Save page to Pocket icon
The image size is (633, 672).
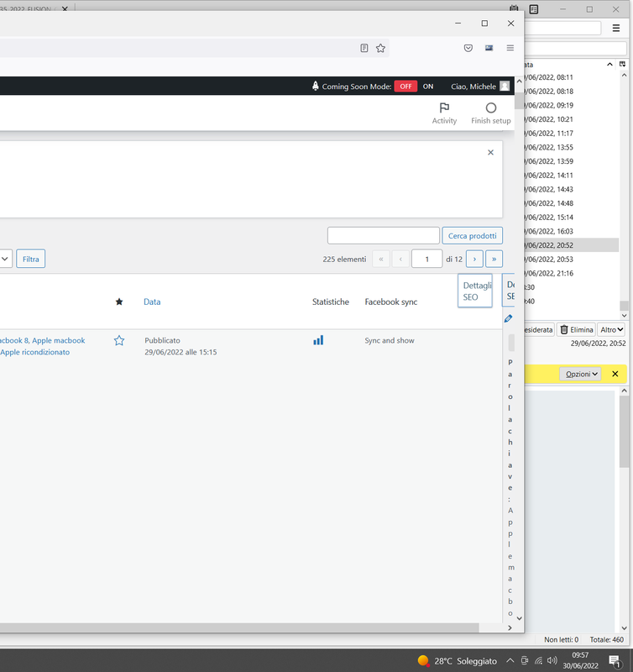click(x=468, y=48)
